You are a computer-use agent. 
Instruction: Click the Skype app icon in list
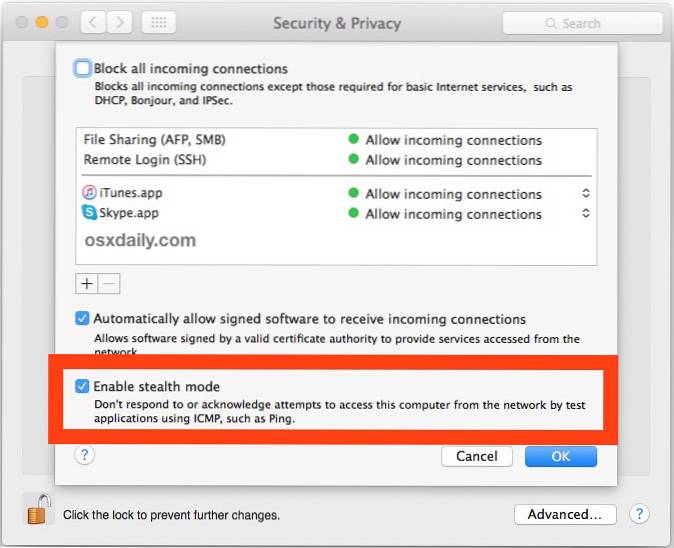click(x=89, y=213)
